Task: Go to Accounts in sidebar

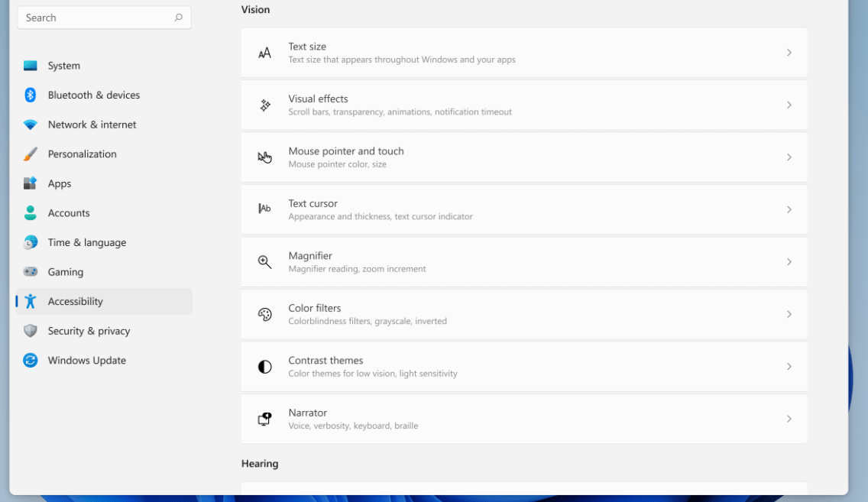Action: [x=69, y=213]
